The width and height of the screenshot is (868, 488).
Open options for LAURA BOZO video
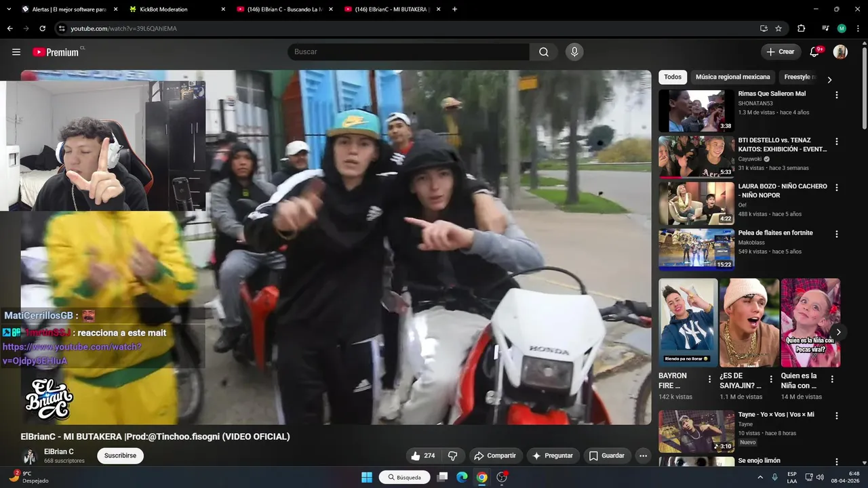click(x=836, y=188)
